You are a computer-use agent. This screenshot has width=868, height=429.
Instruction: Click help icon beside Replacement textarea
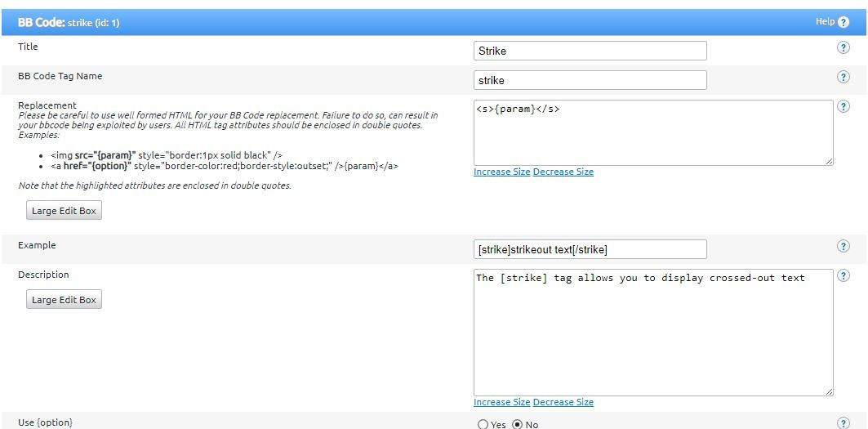[843, 106]
